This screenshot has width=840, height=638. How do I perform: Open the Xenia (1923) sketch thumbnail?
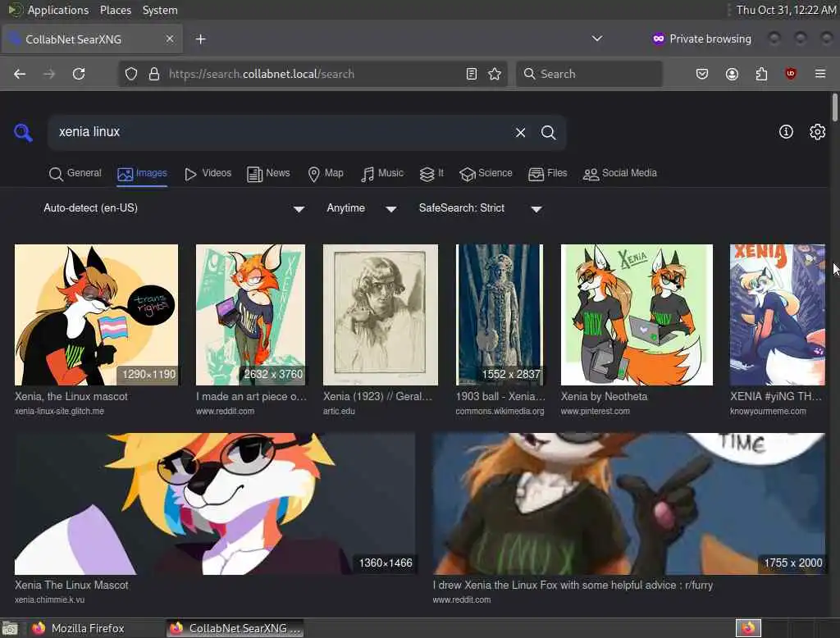(x=381, y=315)
